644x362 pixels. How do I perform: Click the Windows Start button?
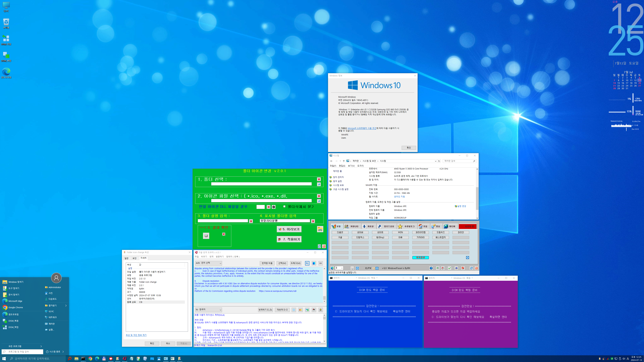pos(4,358)
